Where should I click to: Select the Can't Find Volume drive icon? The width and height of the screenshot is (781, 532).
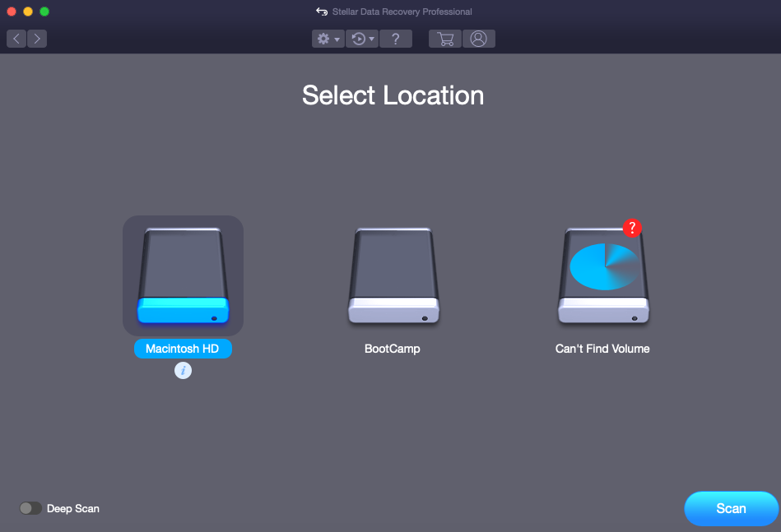point(603,275)
